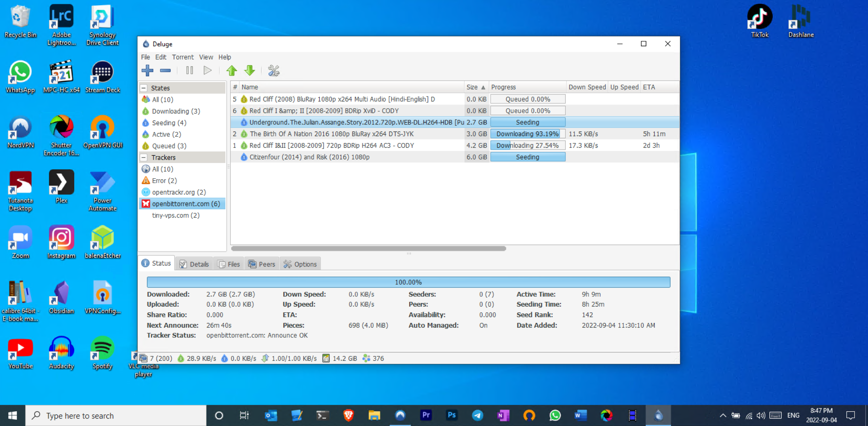Collapse the Trackers section
The height and width of the screenshot is (426, 868).
(144, 157)
